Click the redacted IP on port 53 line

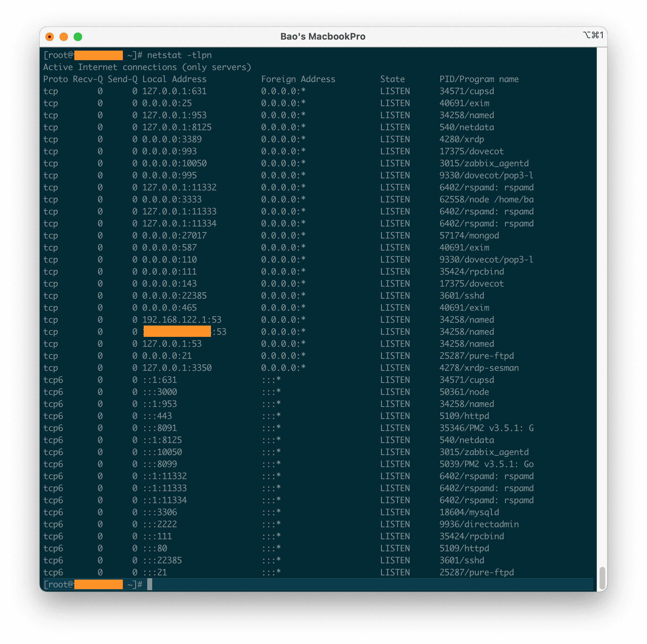[x=177, y=332]
